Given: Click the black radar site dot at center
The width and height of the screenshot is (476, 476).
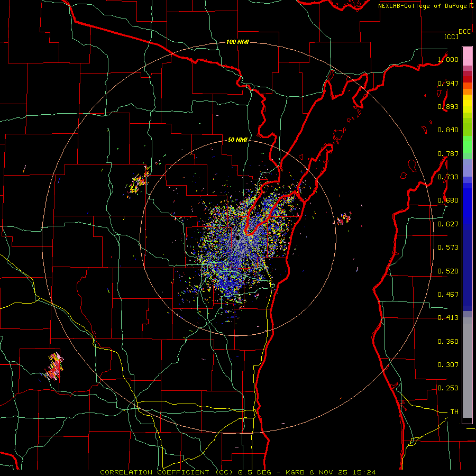Looking at the screenshot, I should (x=237, y=238).
